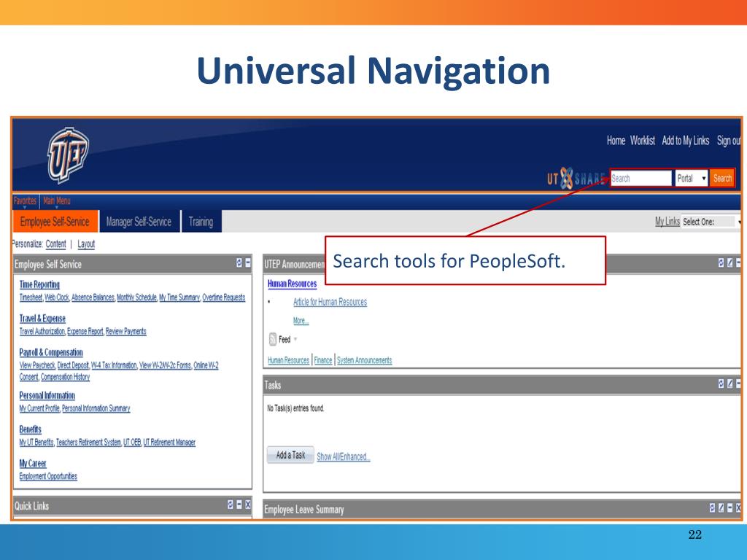
Task: Refresh the Quick Links pagelet
Action: (231, 505)
